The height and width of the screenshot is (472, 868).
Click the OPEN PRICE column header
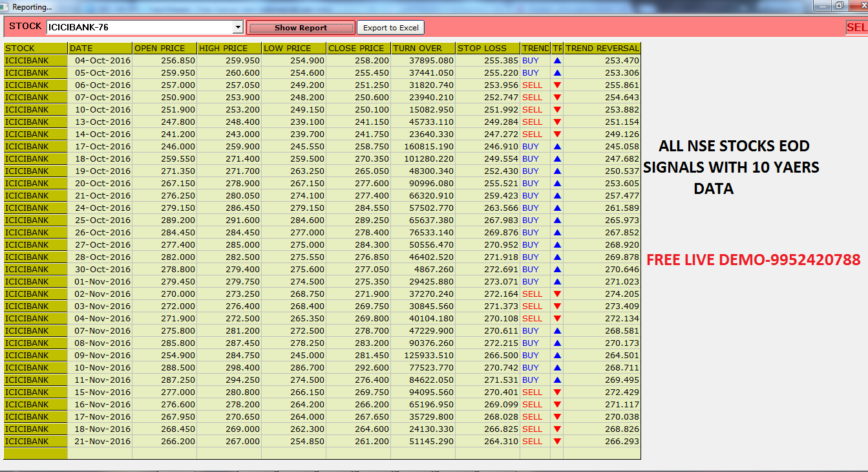165,48
